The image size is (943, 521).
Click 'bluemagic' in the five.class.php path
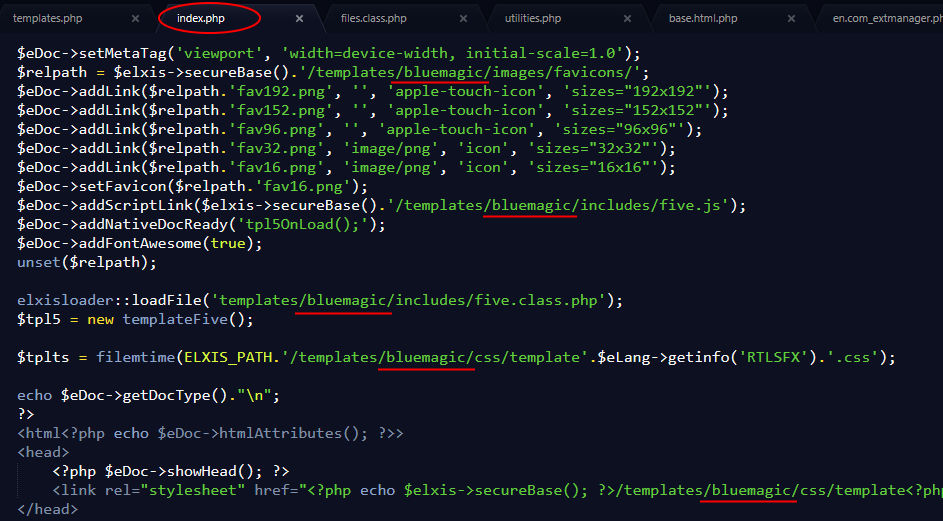pyautogui.click(x=346, y=300)
